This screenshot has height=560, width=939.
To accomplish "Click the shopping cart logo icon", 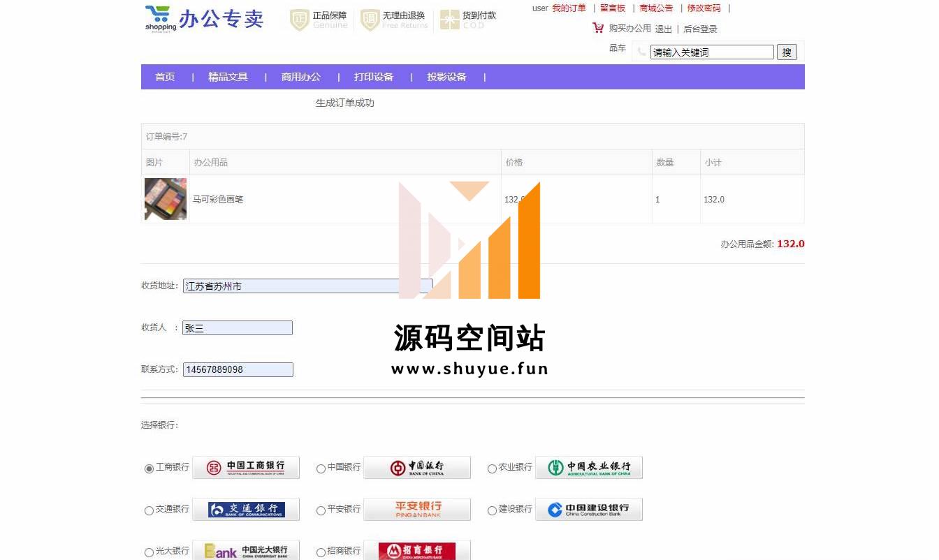I will tap(160, 19).
